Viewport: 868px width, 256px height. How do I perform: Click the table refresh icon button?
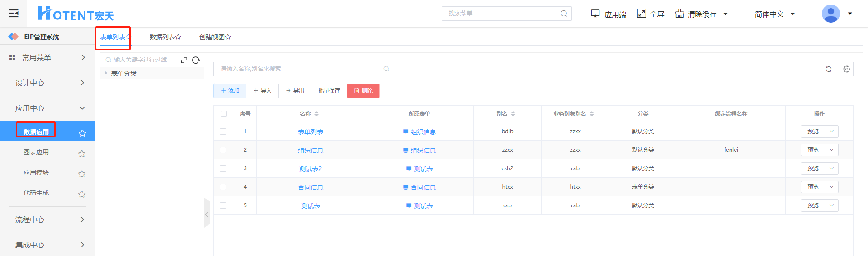pos(828,69)
